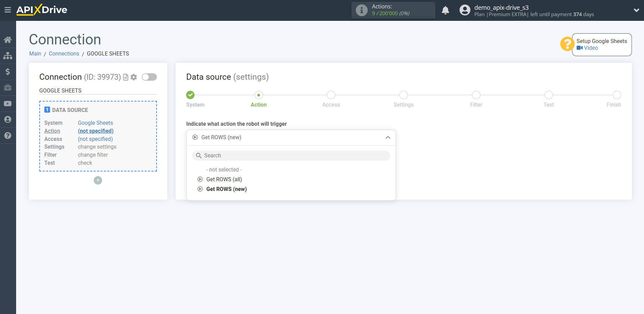Open the video tutorials sidebar icon
Screen dimensions: 644x314
click(x=8, y=104)
